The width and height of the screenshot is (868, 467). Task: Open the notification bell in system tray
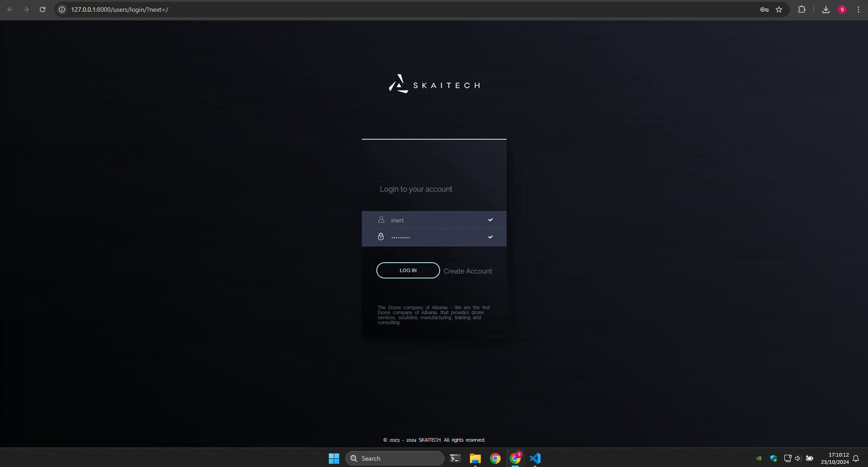[x=856, y=458]
